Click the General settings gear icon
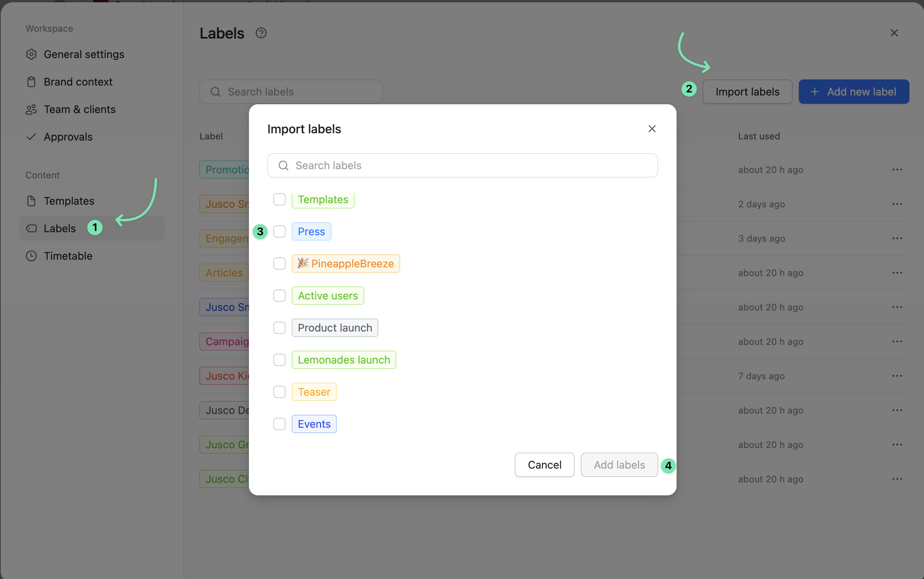 click(x=31, y=54)
